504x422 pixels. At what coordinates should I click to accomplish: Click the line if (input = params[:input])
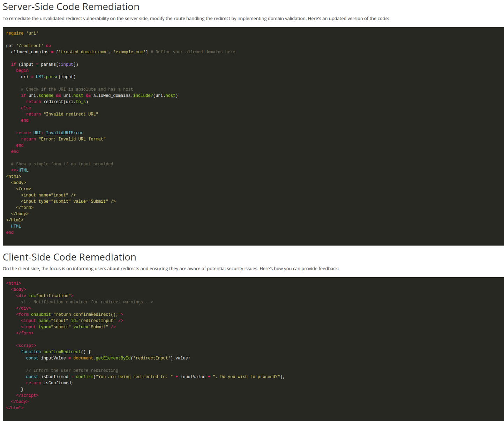coord(45,65)
